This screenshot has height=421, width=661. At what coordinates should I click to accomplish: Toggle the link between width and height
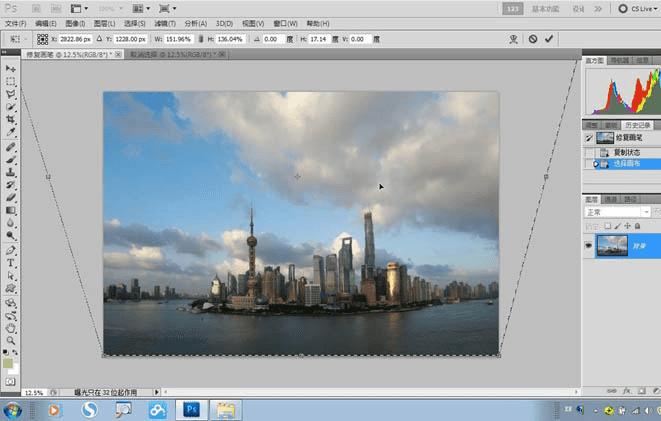[199, 39]
